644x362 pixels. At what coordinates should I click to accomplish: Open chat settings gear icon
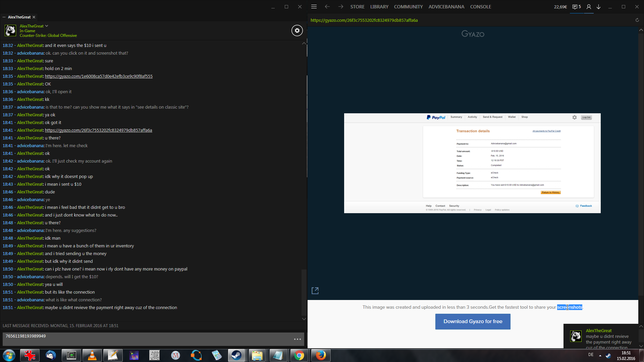tap(297, 31)
